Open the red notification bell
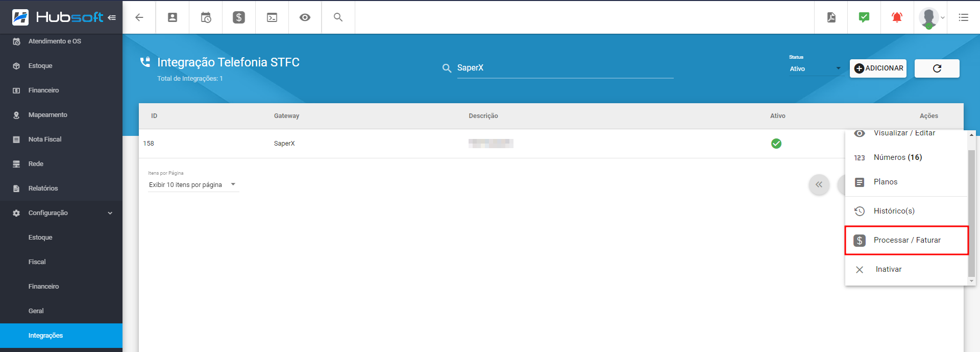 coord(897,17)
